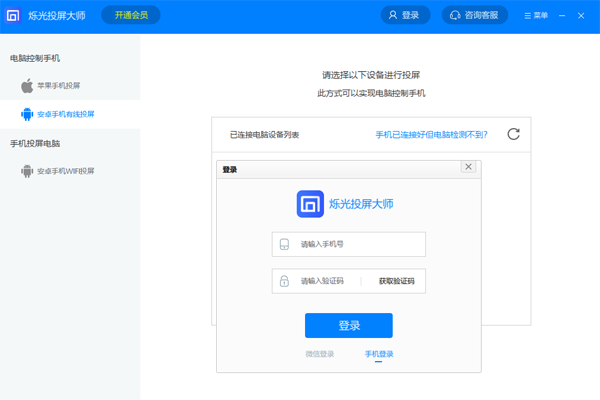
Task: Select 安卓手机有线投屏 in the sidebar
Action: click(x=70, y=114)
